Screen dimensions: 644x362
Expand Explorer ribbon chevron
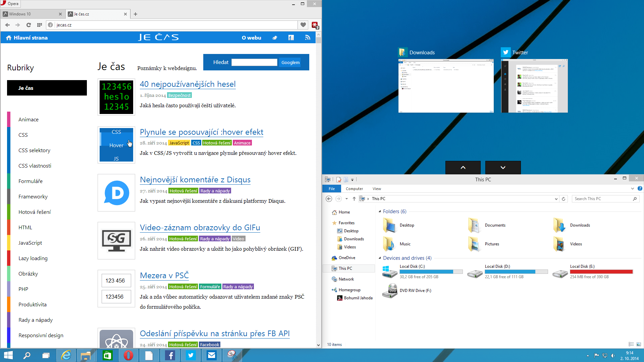[633, 189]
